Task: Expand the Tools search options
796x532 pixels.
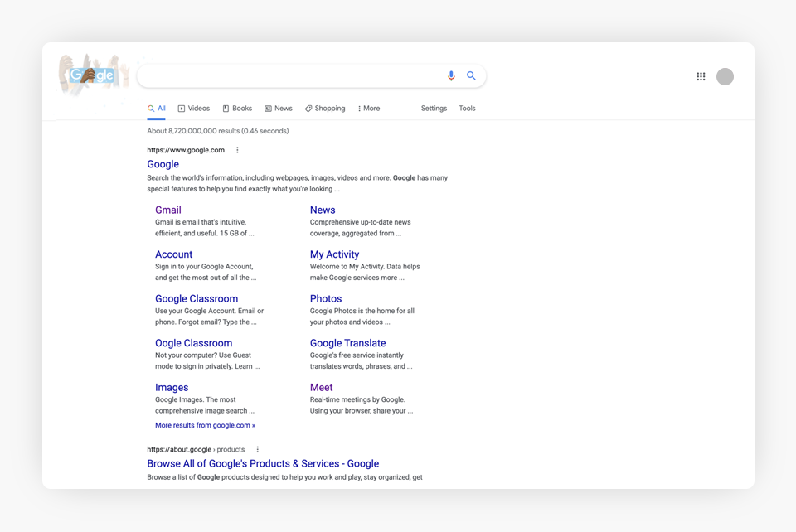Action: pyautogui.click(x=467, y=109)
